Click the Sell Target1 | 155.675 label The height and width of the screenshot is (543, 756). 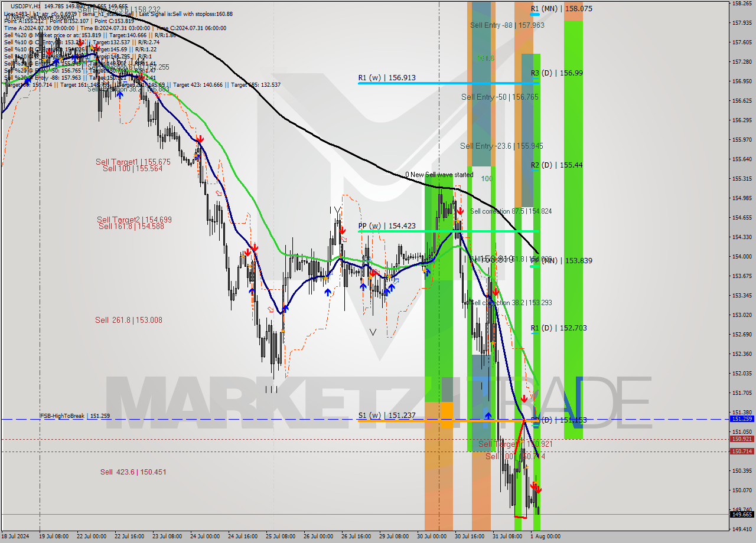point(133,162)
